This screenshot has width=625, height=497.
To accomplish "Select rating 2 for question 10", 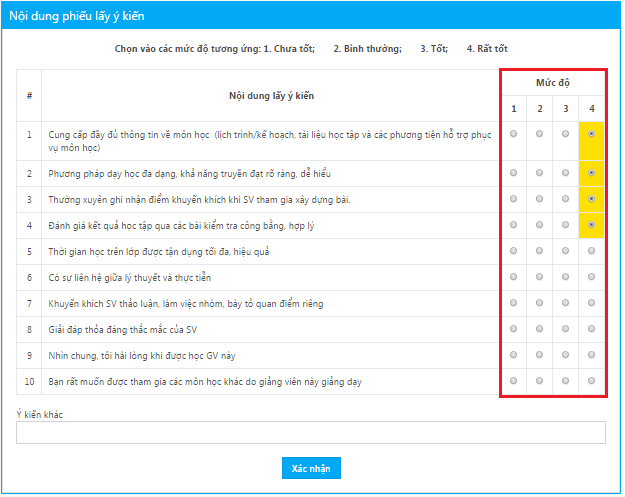I will (x=540, y=381).
